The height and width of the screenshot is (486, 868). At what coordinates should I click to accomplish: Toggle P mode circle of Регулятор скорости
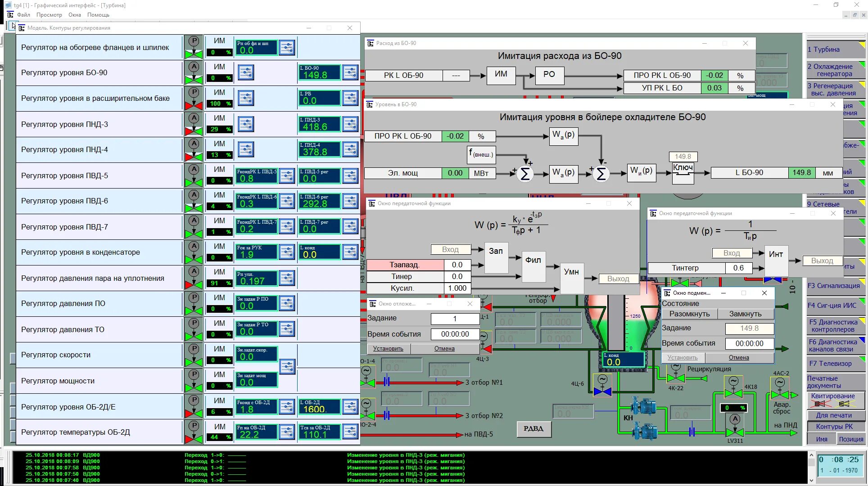(x=194, y=349)
